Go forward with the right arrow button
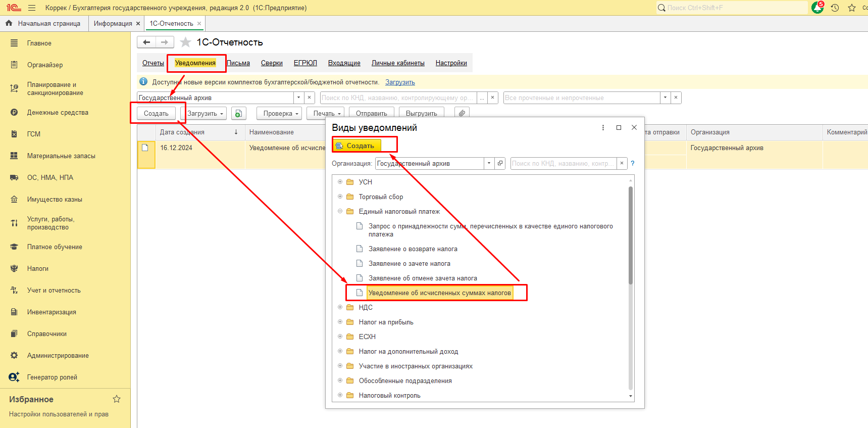 [x=165, y=42]
